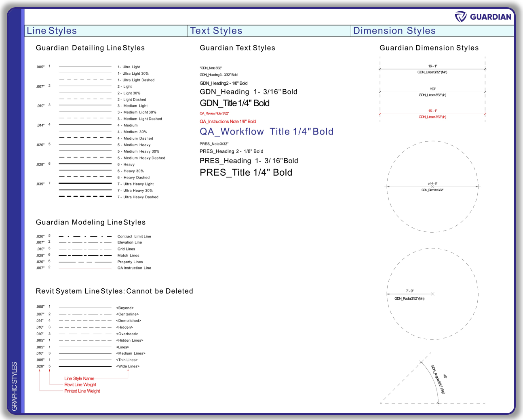This screenshot has height=420, width=523.
Task: Click the "GDN_Diameter 3/32"" dimension label
Action: [x=432, y=190]
